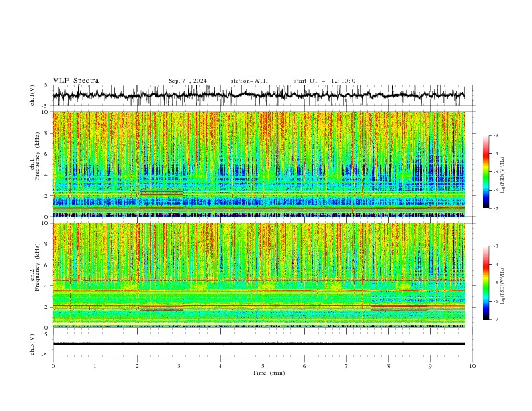
Task: Click the "-3" label on ch.1 color bar
Action: point(495,135)
